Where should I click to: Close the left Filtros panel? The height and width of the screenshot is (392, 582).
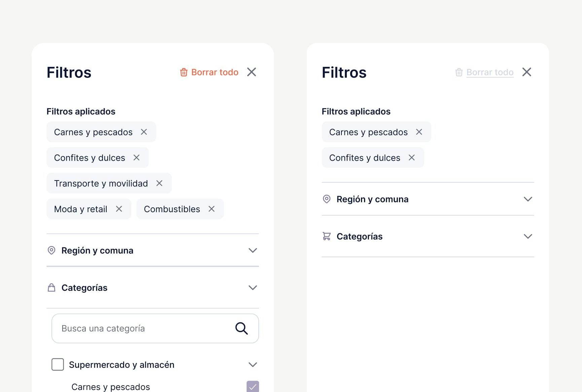(252, 72)
